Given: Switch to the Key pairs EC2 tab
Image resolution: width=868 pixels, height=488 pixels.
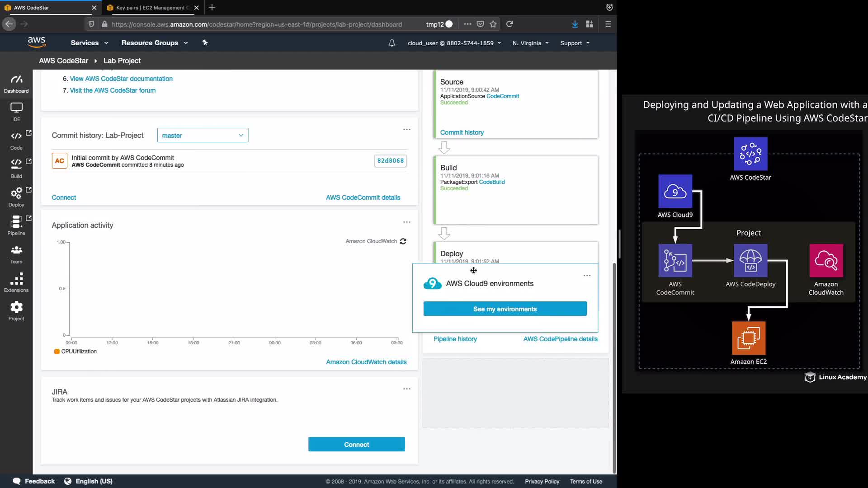Looking at the screenshot, I should tap(151, 8).
